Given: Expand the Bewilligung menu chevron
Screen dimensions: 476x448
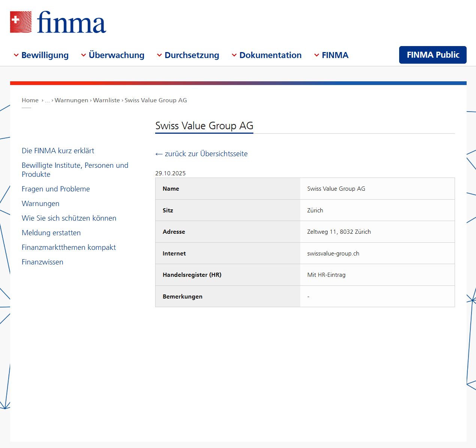Looking at the screenshot, I should [x=16, y=55].
